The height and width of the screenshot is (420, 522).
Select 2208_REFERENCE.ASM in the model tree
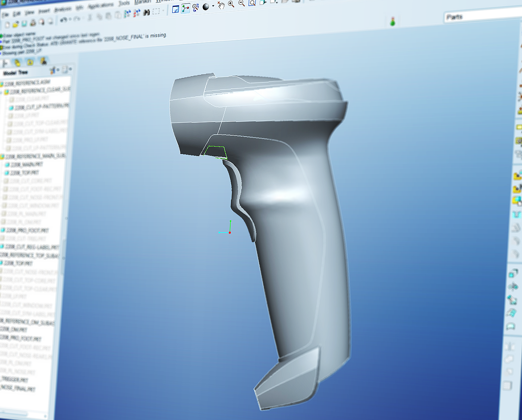click(x=25, y=82)
